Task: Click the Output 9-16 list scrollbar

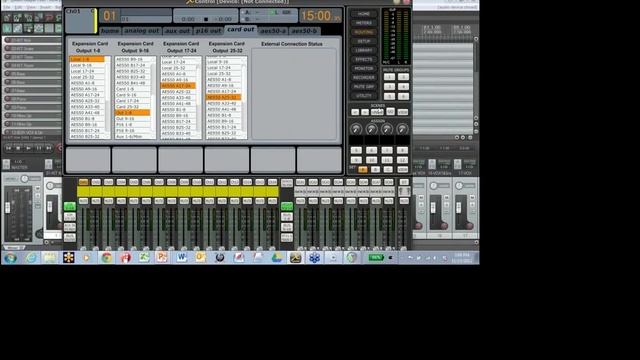Action: [x=153, y=98]
